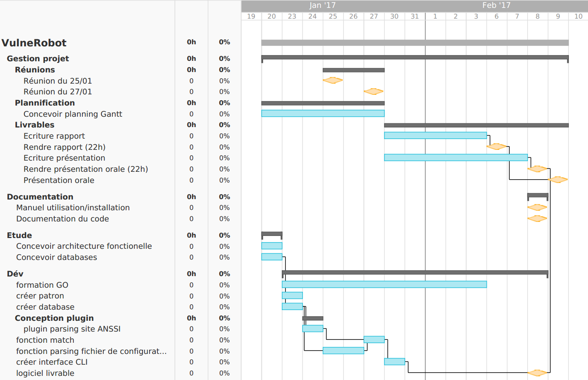Select formation GO task name
Screen dimensions: 588x380
pyautogui.click(x=42, y=285)
